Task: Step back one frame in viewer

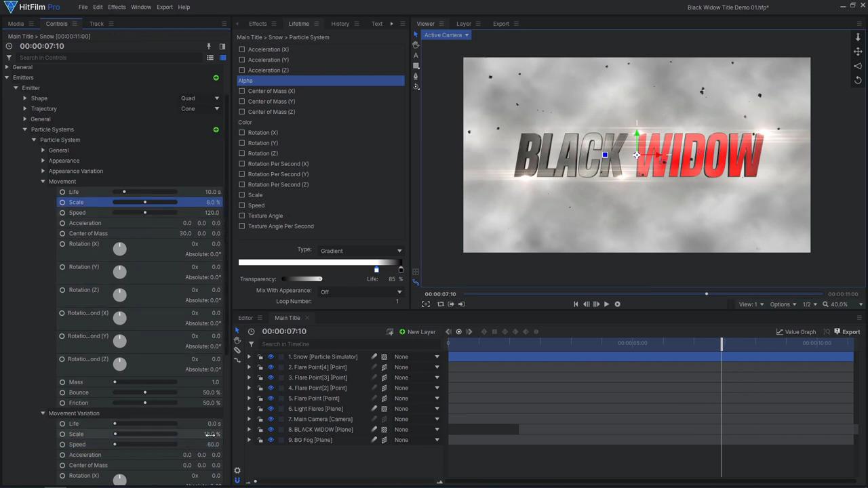Action: pos(586,304)
